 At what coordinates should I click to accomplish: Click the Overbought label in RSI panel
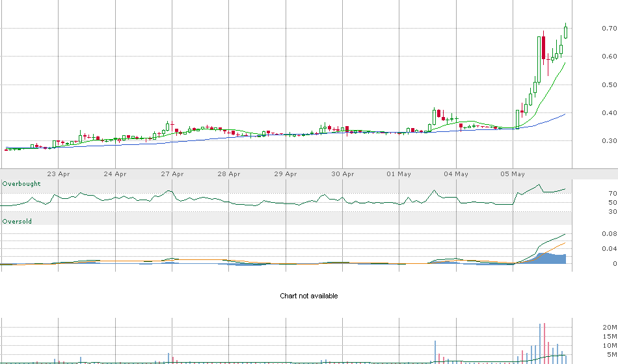(21, 184)
